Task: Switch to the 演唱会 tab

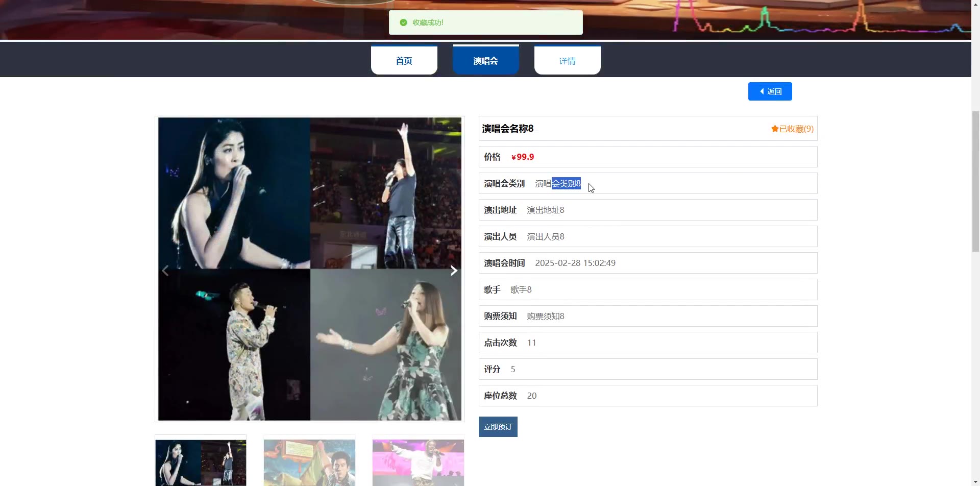Action: pos(485,61)
